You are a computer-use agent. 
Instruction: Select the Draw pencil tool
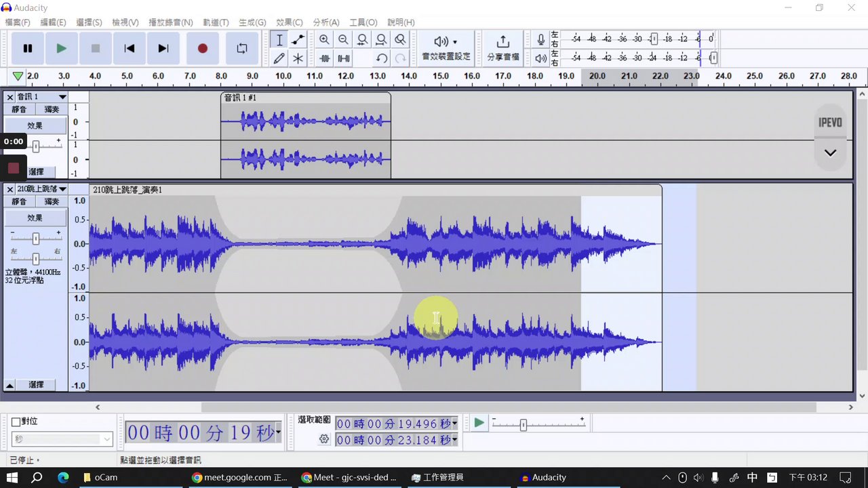tap(279, 58)
